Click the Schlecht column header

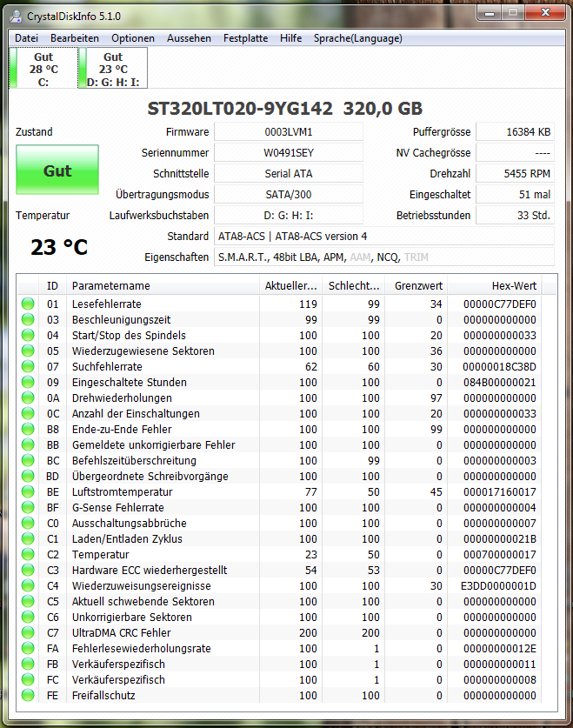(x=354, y=286)
